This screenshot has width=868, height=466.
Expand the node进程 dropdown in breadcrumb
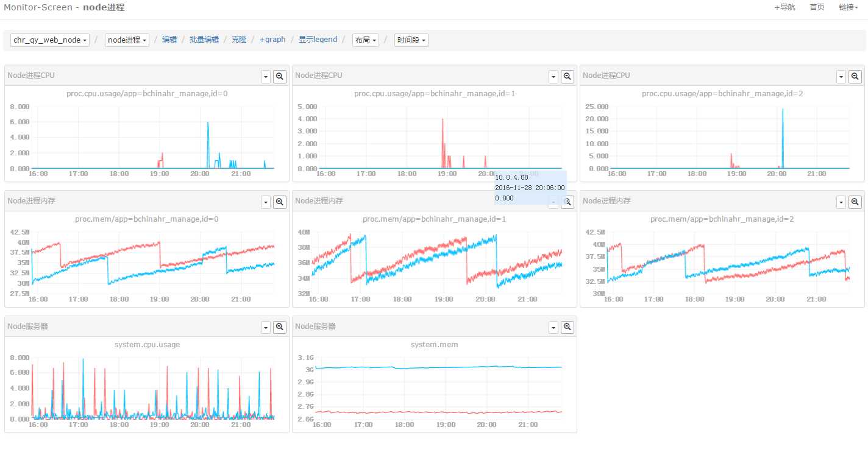pyautogui.click(x=127, y=40)
